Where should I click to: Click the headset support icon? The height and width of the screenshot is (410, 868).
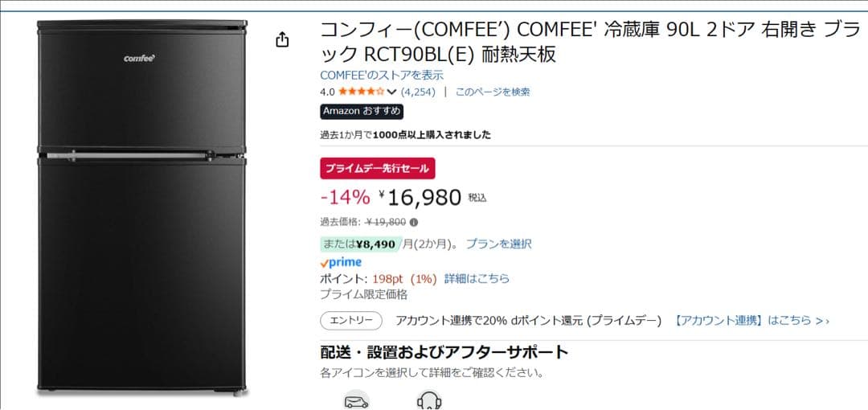click(x=429, y=401)
